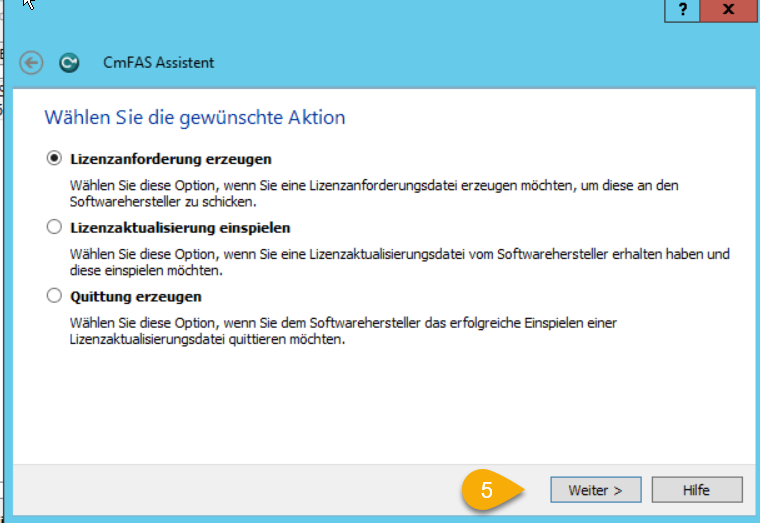Screen dimensions: 760x523
Task: Click the green CodeMeter logo icon
Action: click(69, 63)
